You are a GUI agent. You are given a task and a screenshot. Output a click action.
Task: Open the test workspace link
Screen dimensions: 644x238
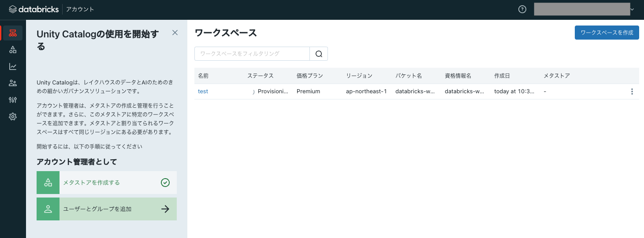click(203, 92)
